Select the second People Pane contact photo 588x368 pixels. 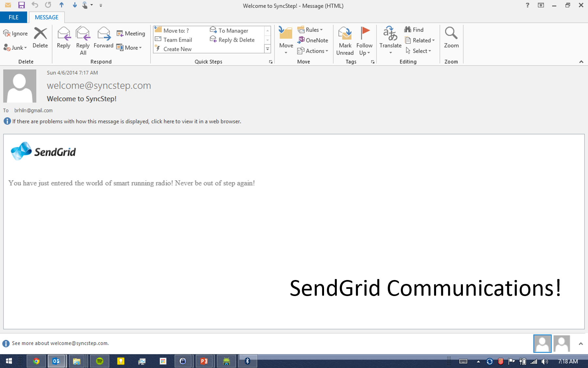[562, 343]
